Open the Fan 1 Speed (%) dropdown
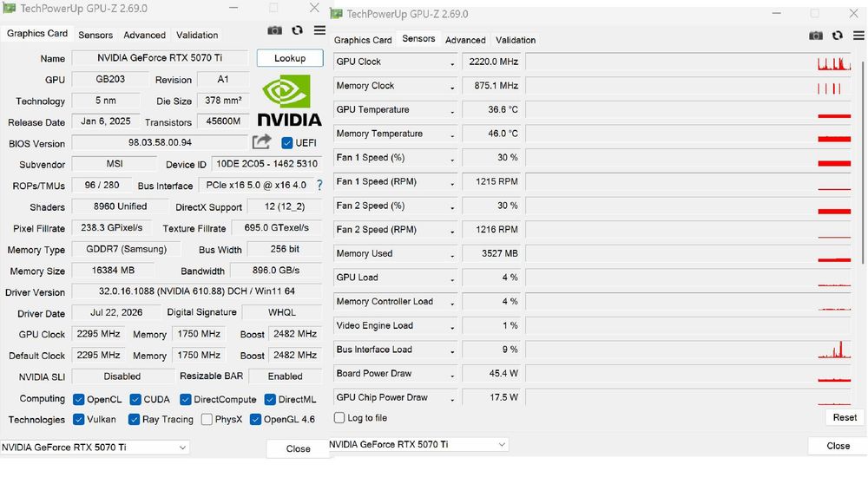The image size is (868, 484). [x=452, y=158]
